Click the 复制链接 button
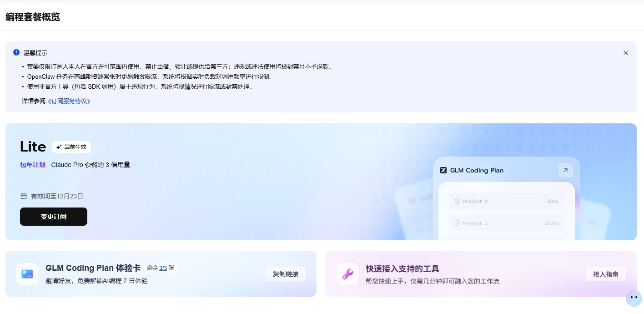Image resolution: width=644 pixels, height=314 pixels. pyautogui.click(x=286, y=274)
